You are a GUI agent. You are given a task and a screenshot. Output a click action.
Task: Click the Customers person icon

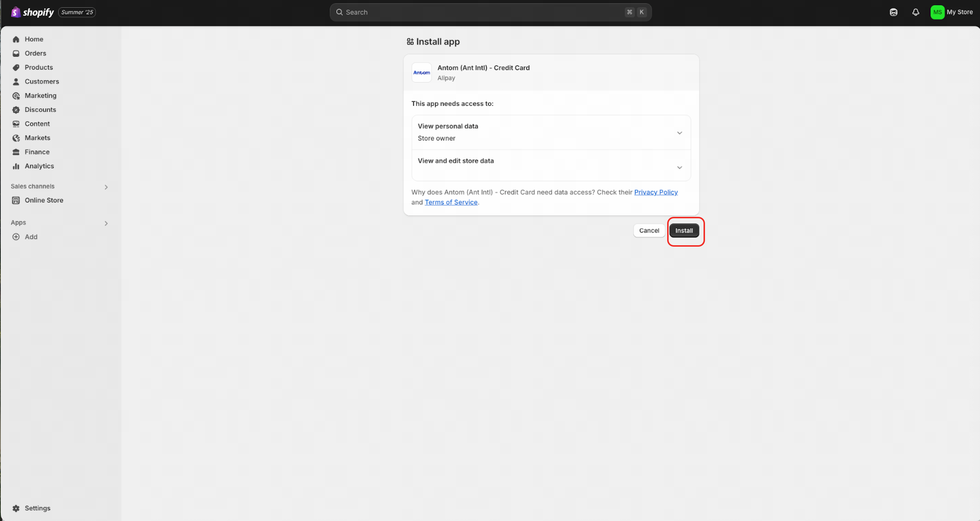coord(16,81)
